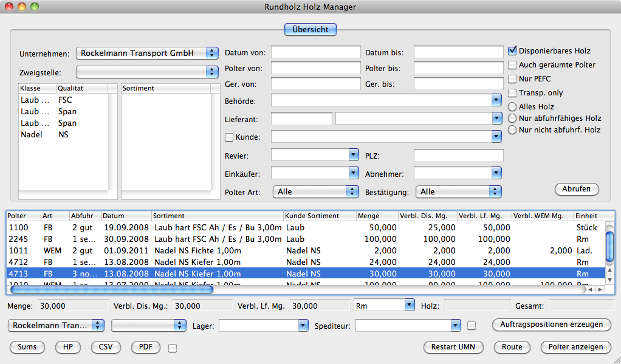Click the Datum von input field
This screenshot has width=621, height=364.
tap(315, 53)
